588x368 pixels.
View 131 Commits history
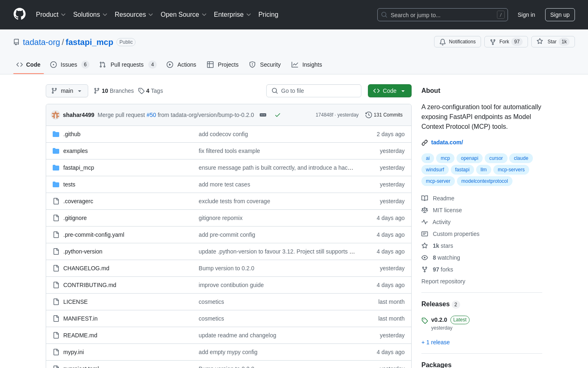[x=384, y=115]
